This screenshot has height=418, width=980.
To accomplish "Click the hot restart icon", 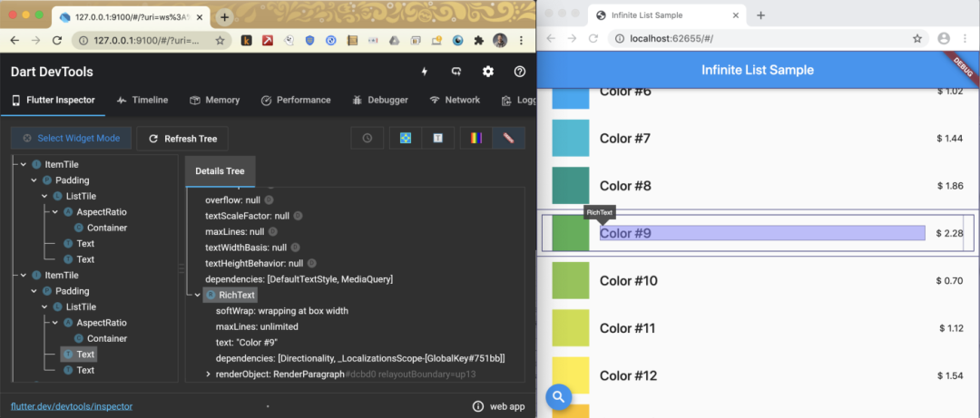I will click(x=456, y=72).
